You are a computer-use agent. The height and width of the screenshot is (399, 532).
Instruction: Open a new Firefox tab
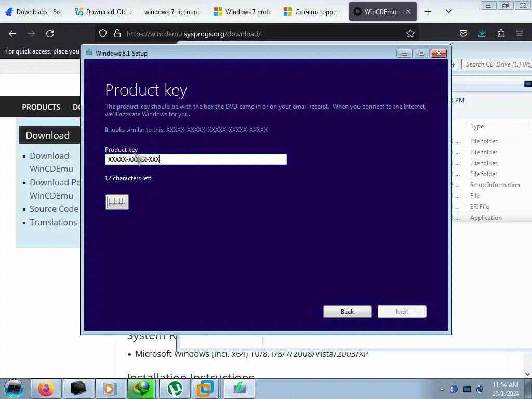click(x=428, y=12)
